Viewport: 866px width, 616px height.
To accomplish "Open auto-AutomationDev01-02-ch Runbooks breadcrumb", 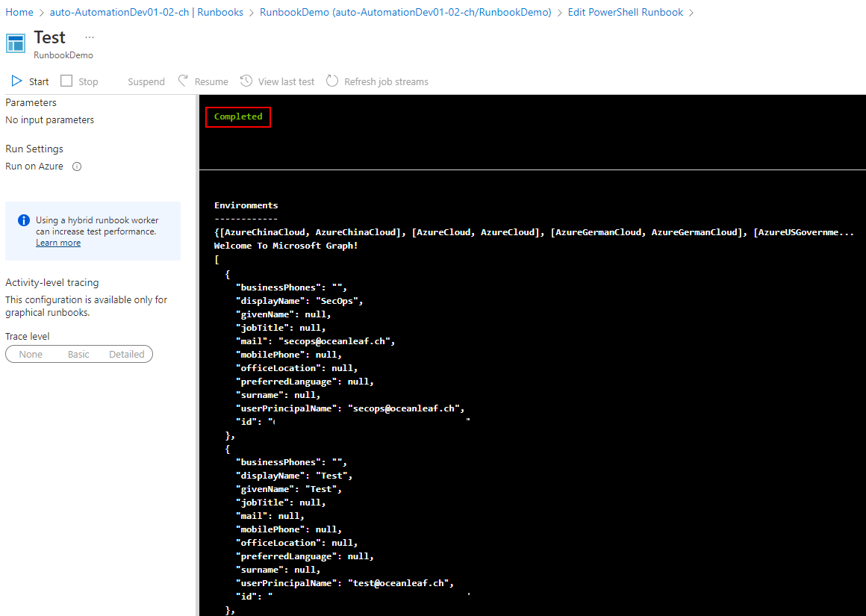I will click(146, 12).
